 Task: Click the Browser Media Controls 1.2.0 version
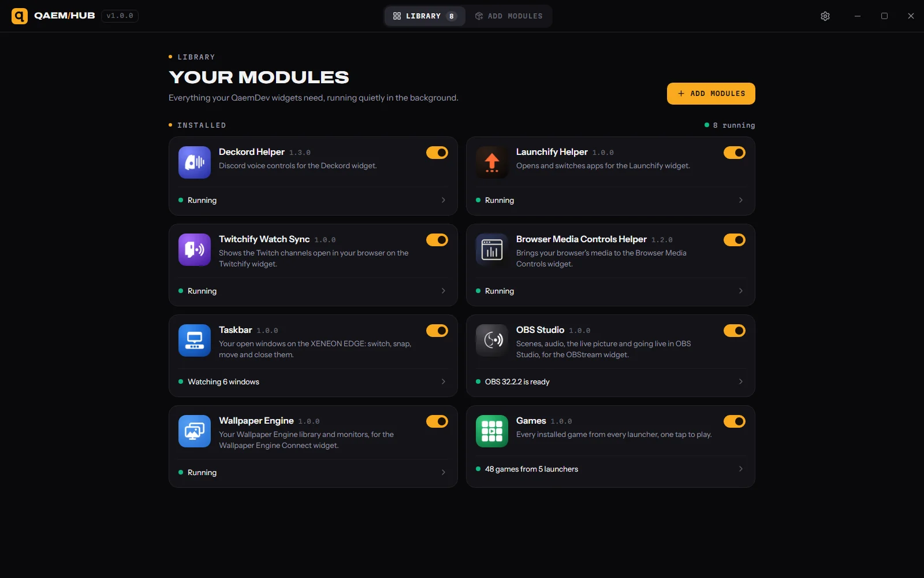point(662,240)
